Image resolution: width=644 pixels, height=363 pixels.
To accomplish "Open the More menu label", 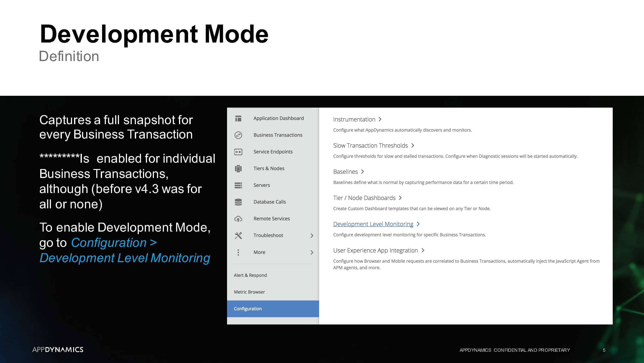I will (x=259, y=252).
